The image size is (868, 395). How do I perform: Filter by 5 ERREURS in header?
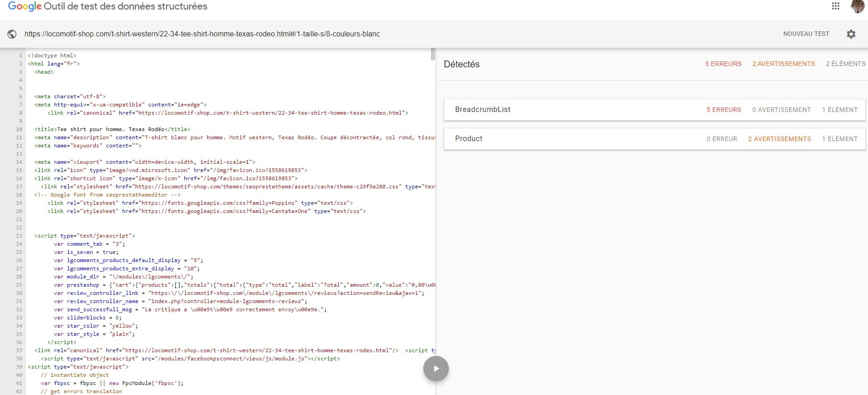click(723, 64)
